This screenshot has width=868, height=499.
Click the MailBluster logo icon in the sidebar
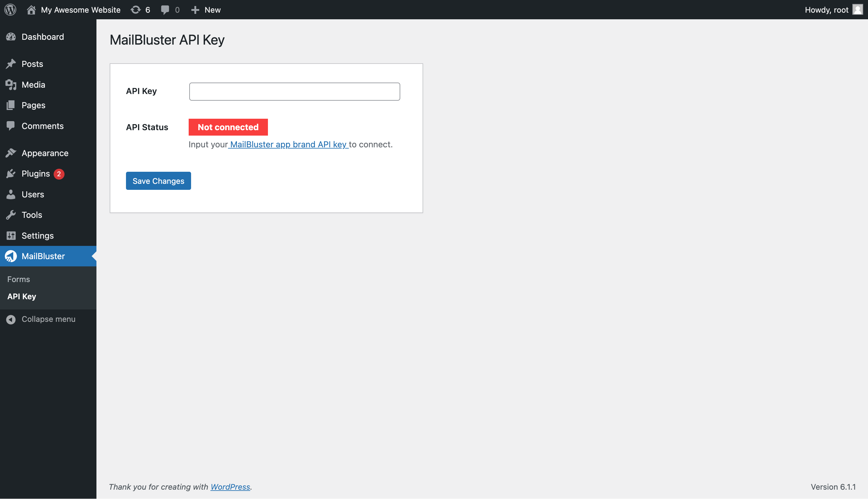tap(11, 256)
